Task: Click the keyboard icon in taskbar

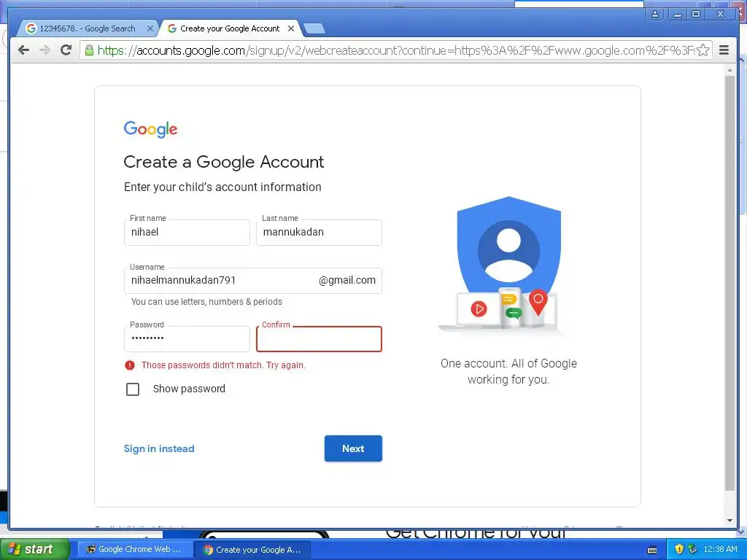Action: pos(653,550)
